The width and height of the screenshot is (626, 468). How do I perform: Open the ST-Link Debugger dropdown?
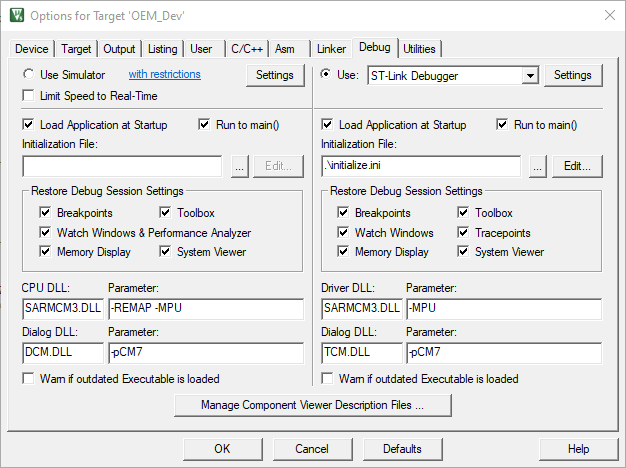click(x=530, y=75)
